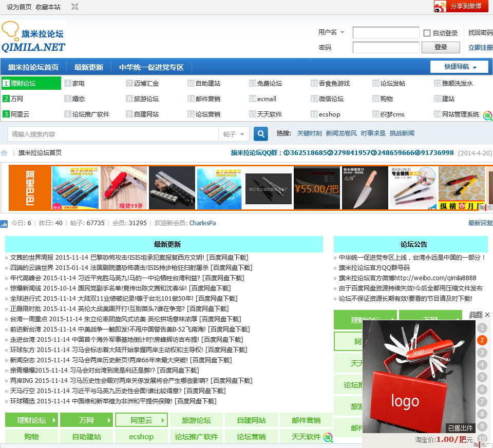Screen dimensions: 493x448
Task: Open announcement about 百度网盘资源持续失效
Action: (x=411, y=288)
